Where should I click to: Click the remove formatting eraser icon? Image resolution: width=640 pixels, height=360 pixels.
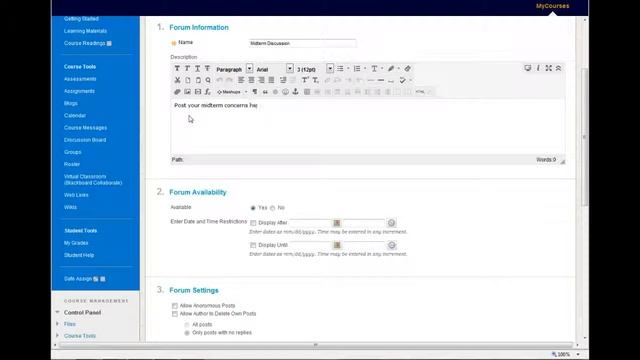(407, 69)
